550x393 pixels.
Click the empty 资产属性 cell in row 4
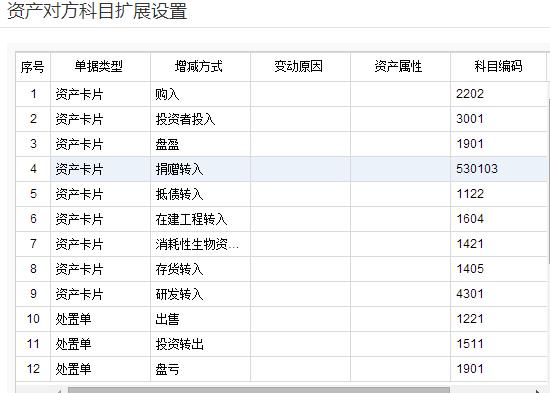[400, 169]
